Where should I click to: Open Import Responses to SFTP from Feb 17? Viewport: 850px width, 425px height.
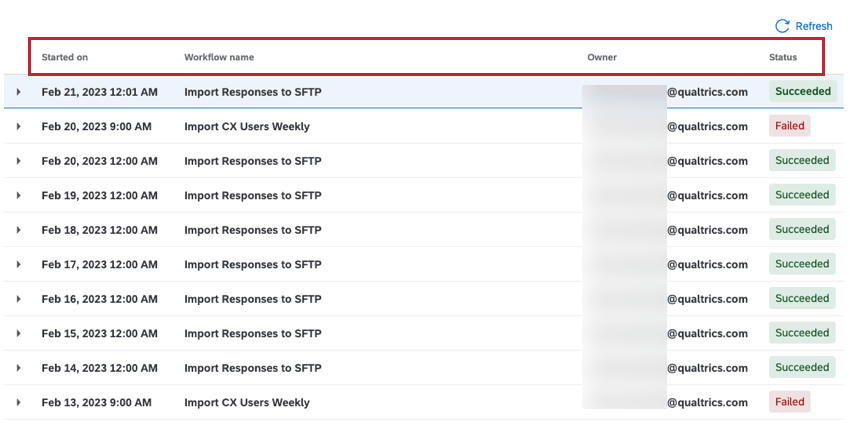tap(253, 265)
